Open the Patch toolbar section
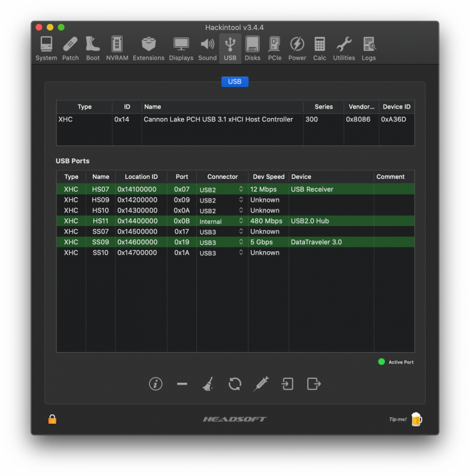 70,49
